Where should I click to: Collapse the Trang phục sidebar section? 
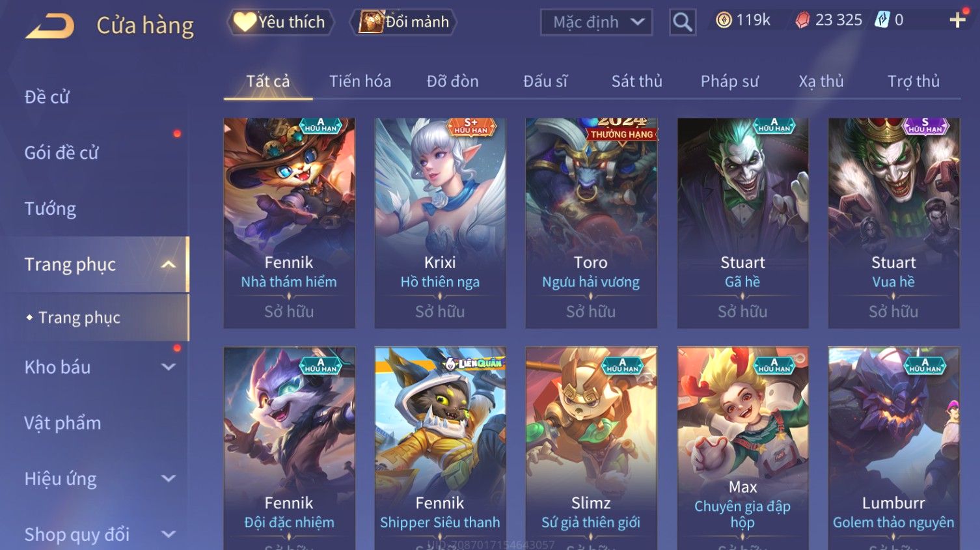tap(169, 264)
